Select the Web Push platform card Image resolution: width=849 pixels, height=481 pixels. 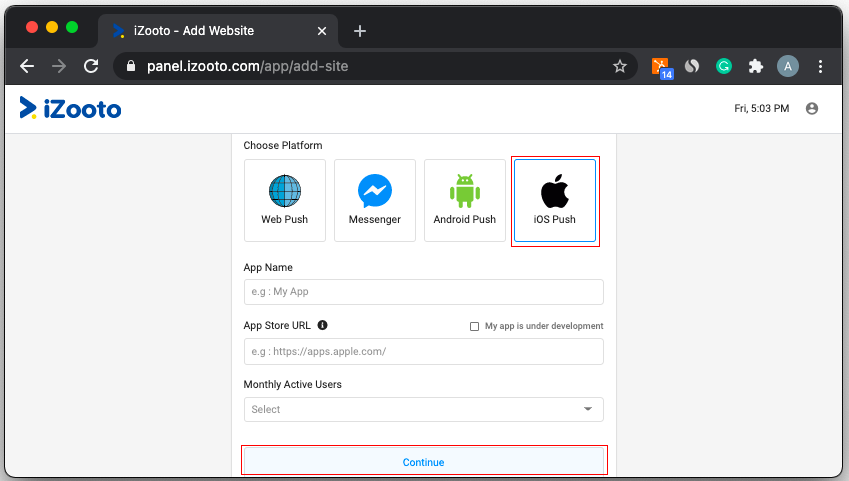click(x=285, y=200)
